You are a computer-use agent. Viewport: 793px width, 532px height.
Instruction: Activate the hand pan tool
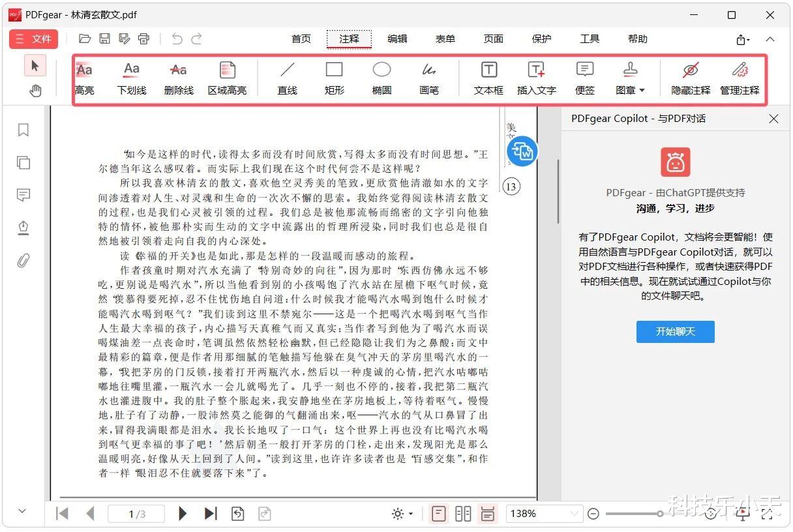point(35,91)
